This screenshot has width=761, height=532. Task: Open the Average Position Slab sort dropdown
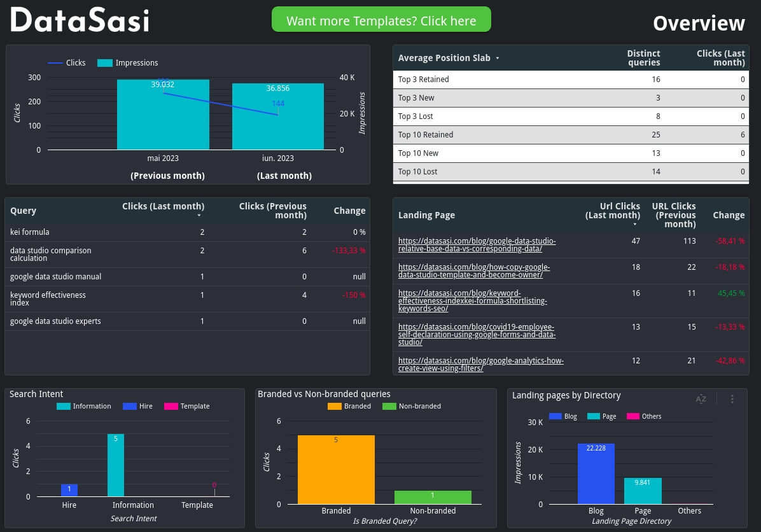(496, 58)
